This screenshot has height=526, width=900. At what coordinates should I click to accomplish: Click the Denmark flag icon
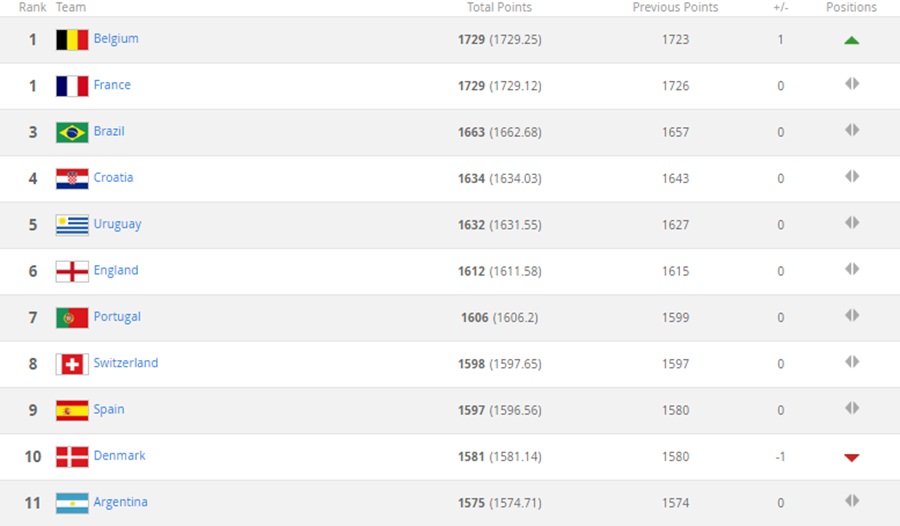72,457
